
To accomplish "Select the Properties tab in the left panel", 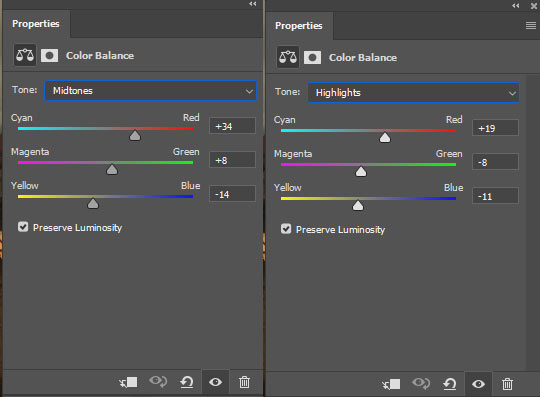I will pos(36,24).
